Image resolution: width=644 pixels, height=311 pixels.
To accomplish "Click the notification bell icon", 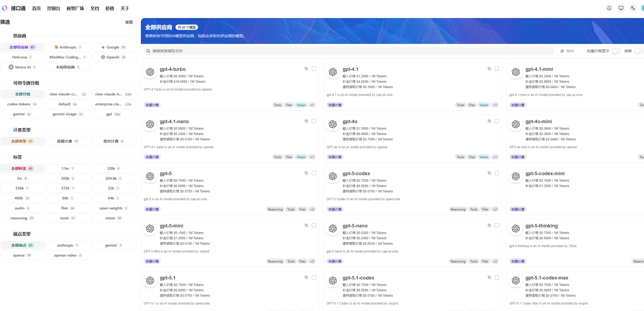I will click(x=609, y=8).
